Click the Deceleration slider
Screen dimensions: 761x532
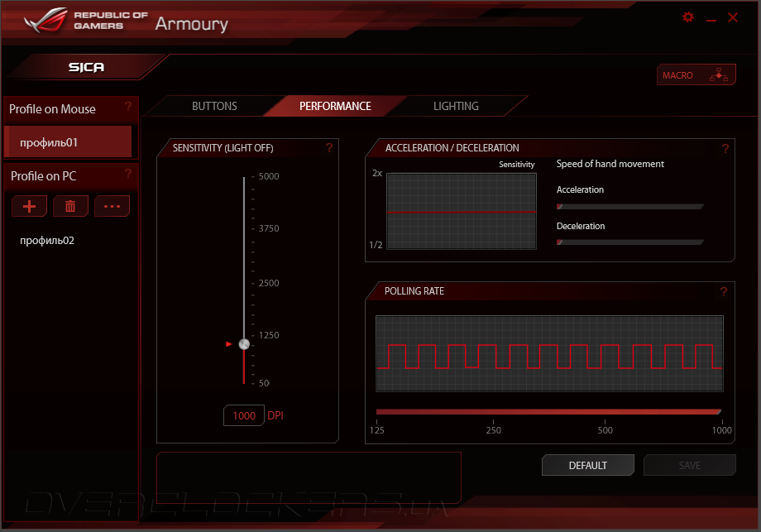click(x=630, y=242)
